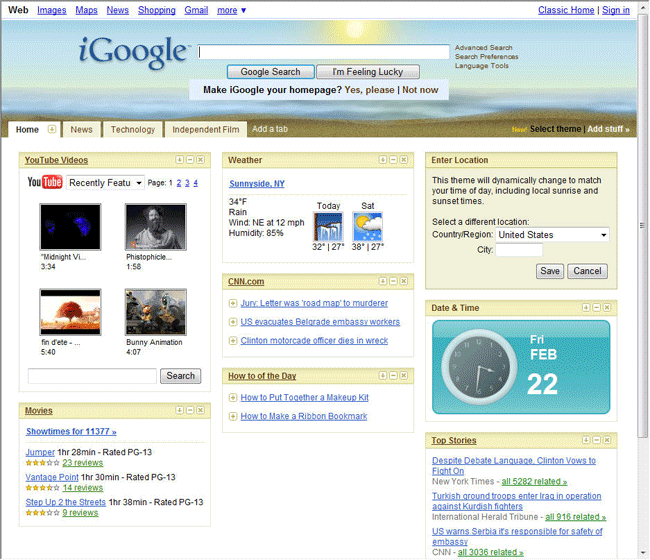Image resolution: width=650 pixels, height=560 pixels.
Task: Open 'Showtimes for 11377 »' link
Action: click(x=71, y=431)
